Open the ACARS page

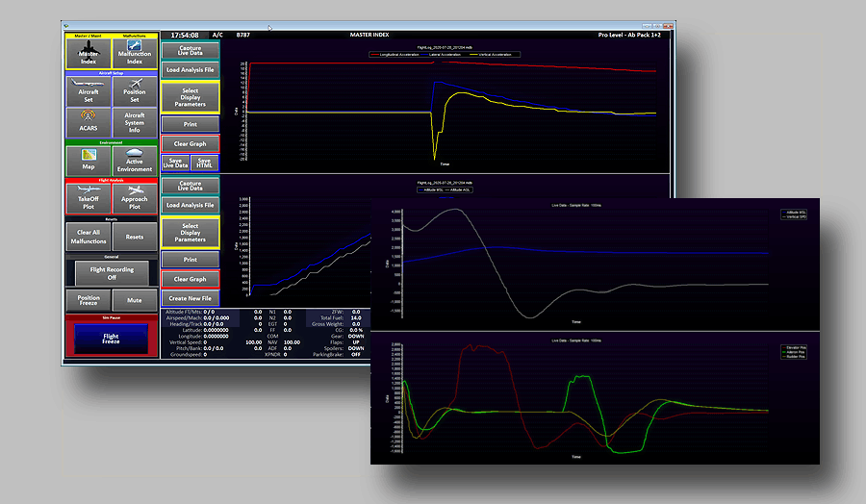tap(89, 122)
